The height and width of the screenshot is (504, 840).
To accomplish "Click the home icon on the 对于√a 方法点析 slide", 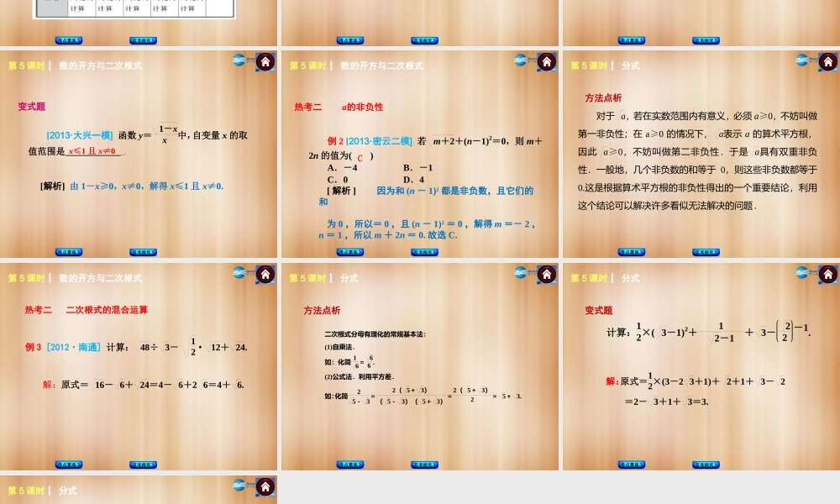I will tap(827, 62).
